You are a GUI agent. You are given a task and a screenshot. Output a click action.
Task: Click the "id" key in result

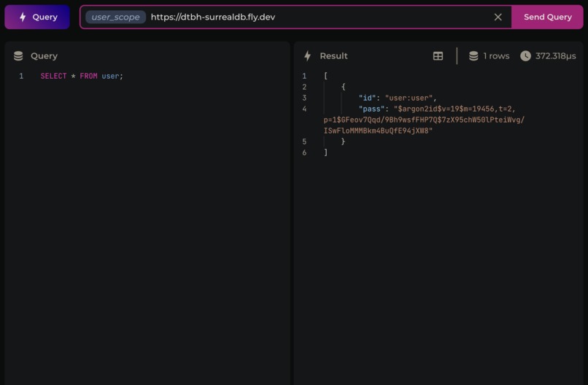click(367, 98)
